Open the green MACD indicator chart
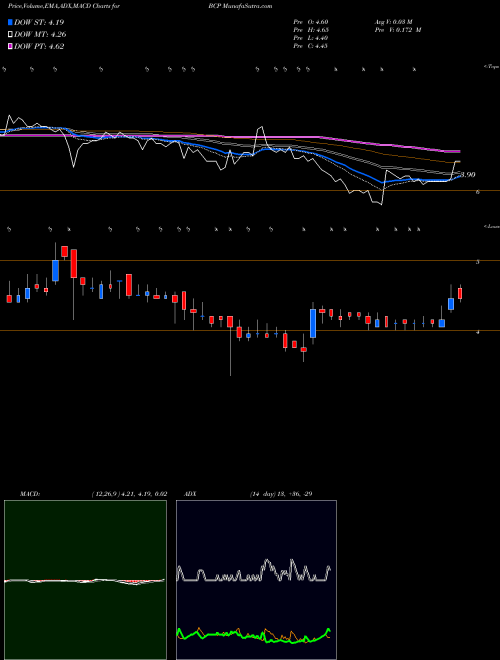500x660 pixels. click(85, 580)
